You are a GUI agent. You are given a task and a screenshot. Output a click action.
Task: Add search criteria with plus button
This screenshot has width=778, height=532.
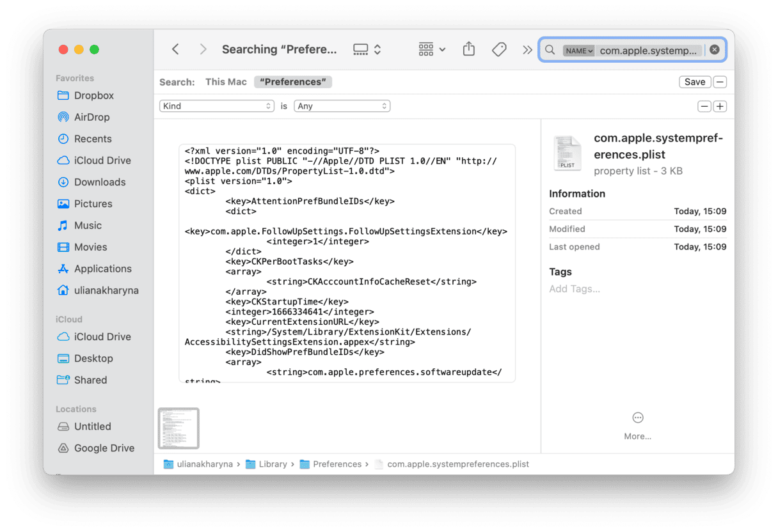point(720,106)
